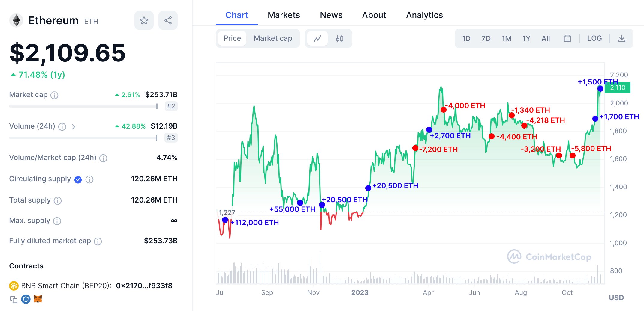The image size is (644, 311).
Task: Add token to MetaMask via fox icon
Action: [x=38, y=299]
